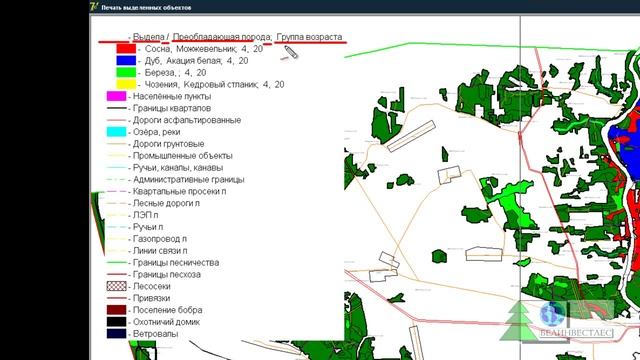
Task: Click the cyan Озёра, реки swatch
Action: pos(116,131)
